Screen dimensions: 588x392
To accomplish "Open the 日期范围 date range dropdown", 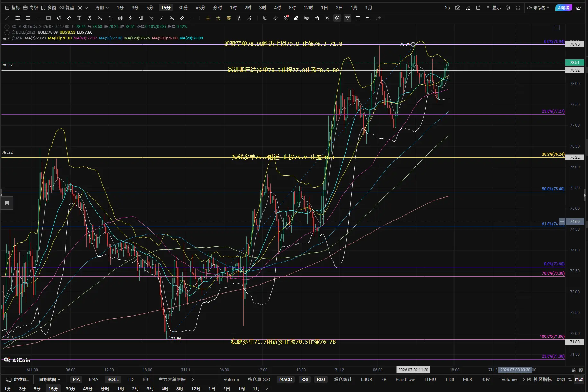I will 50,379.
